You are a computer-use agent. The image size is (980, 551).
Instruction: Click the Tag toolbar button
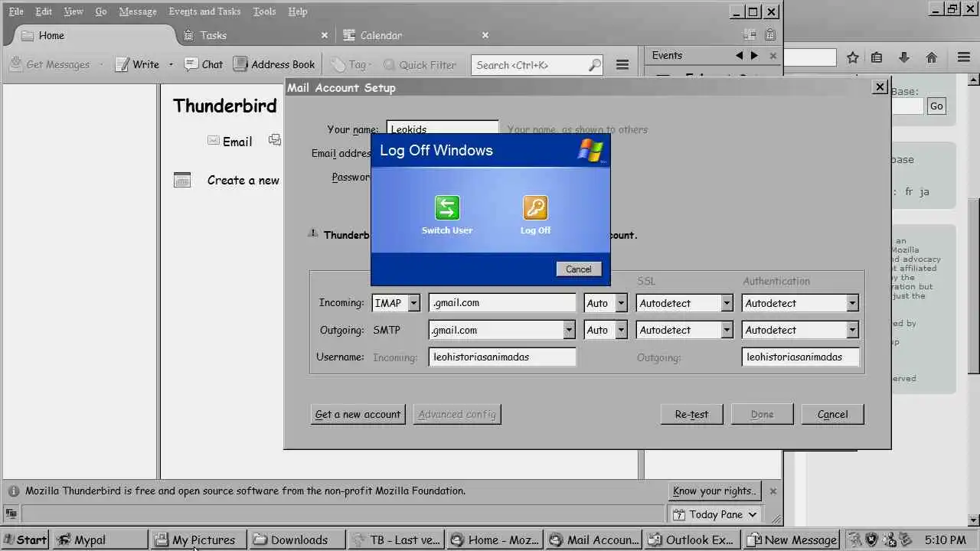coord(351,64)
